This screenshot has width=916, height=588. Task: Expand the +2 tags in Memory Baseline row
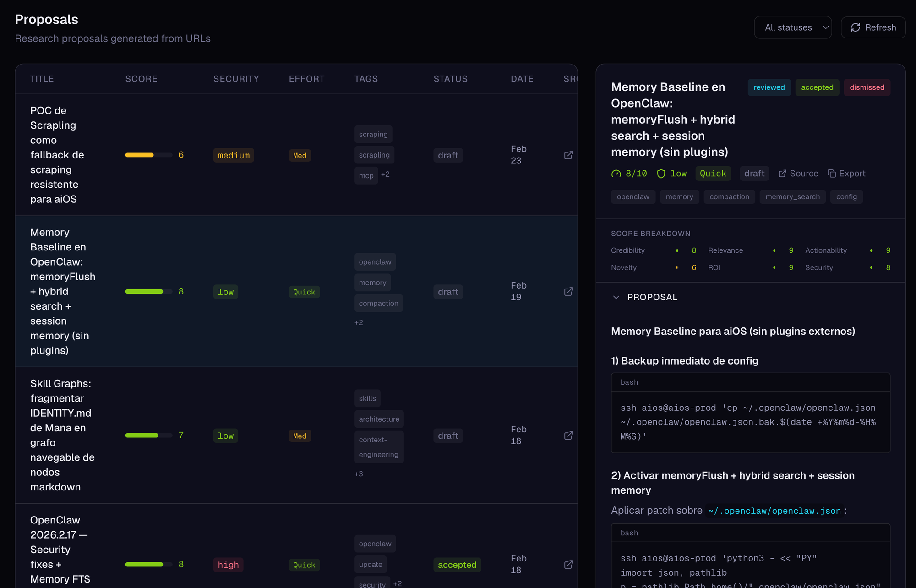[359, 322]
